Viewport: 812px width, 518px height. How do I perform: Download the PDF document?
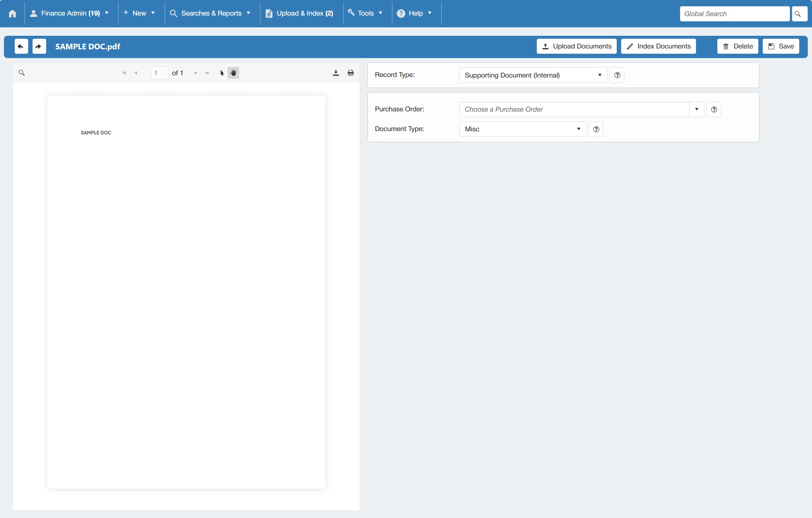click(336, 73)
